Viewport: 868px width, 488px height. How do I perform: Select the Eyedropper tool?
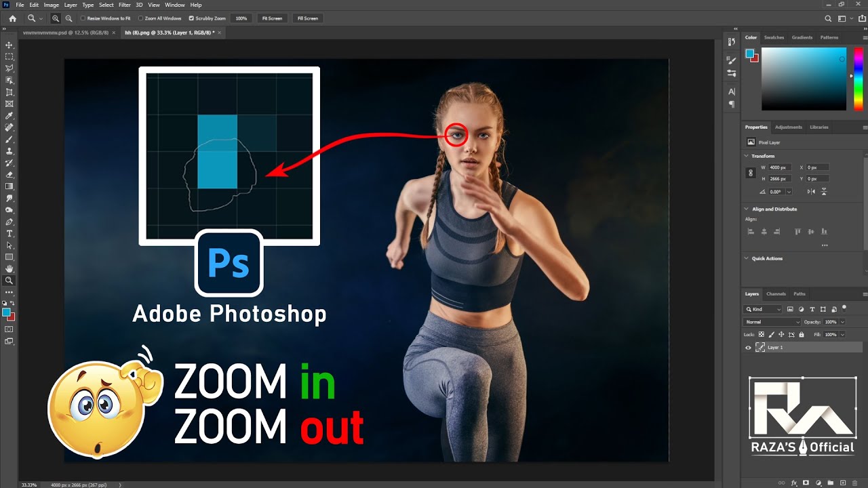(9, 116)
